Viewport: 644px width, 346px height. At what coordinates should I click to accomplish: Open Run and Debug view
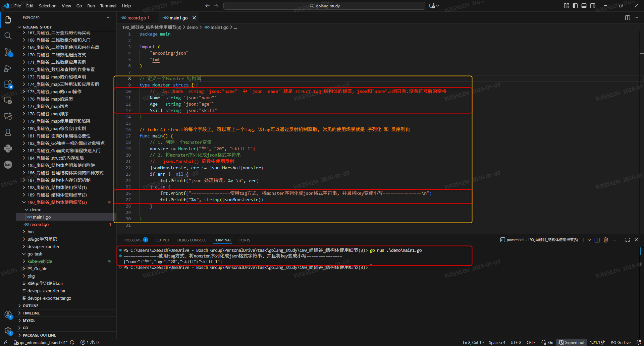(x=8, y=68)
